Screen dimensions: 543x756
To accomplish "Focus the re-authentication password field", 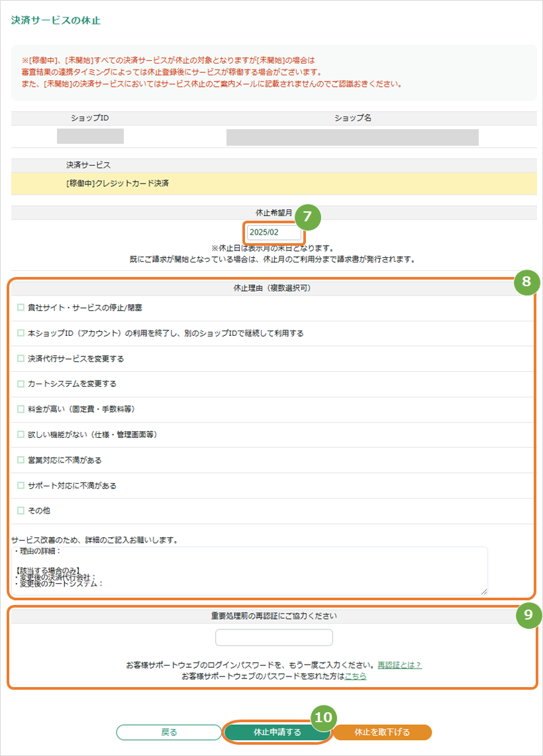I will point(274,637).
